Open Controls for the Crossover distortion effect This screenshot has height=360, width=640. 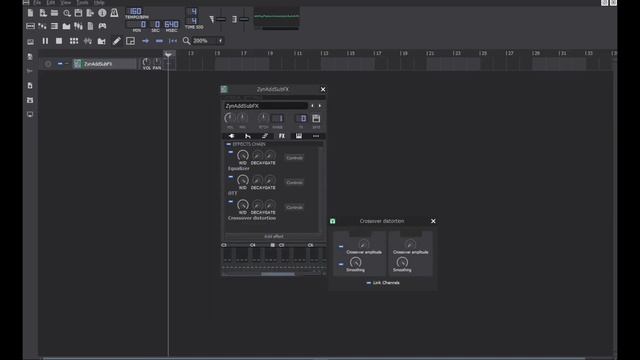pyautogui.click(x=294, y=207)
